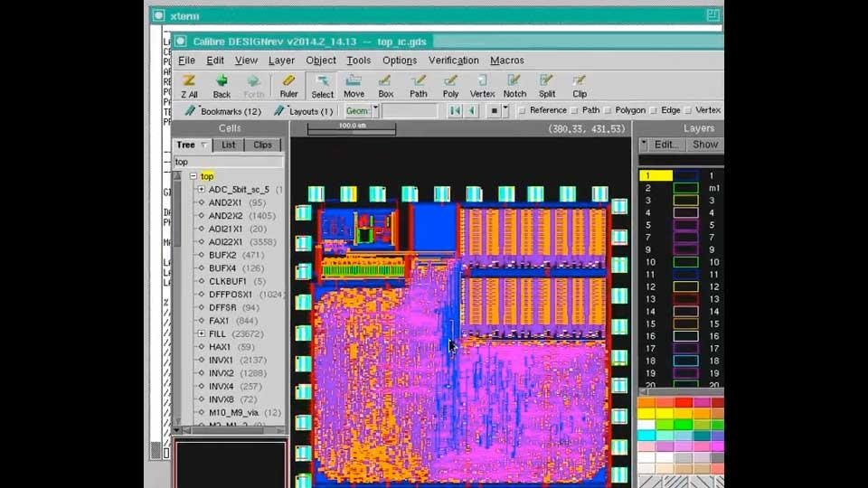Click the Calibre window menu icon
Screen dimensions: 868x488
click(181, 41)
